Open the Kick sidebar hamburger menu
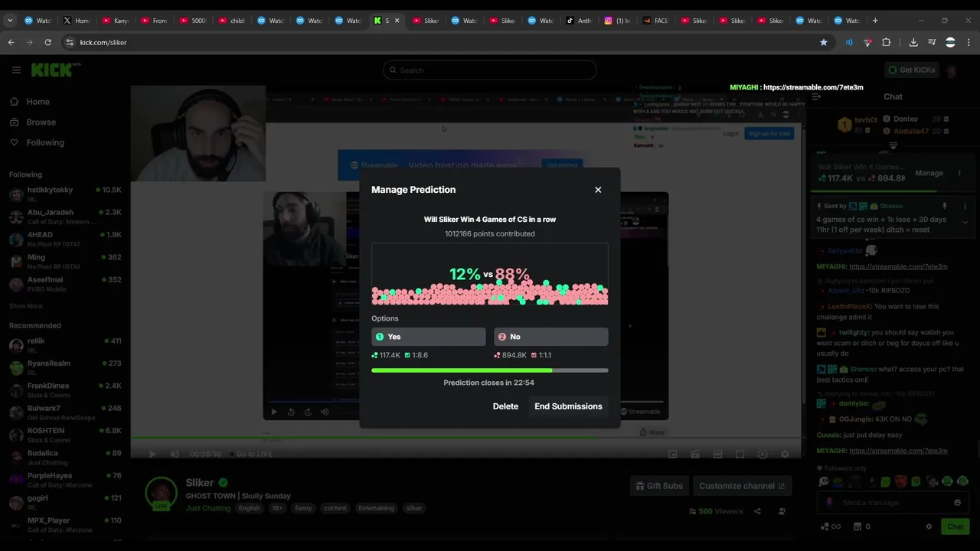This screenshot has height=551, width=980. (x=16, y=70)
